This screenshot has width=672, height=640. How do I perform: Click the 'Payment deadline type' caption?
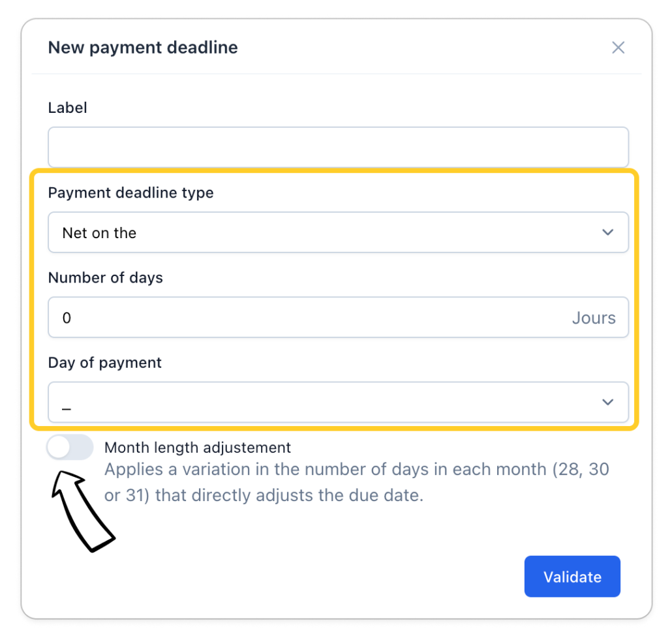[x=131, y=192]
